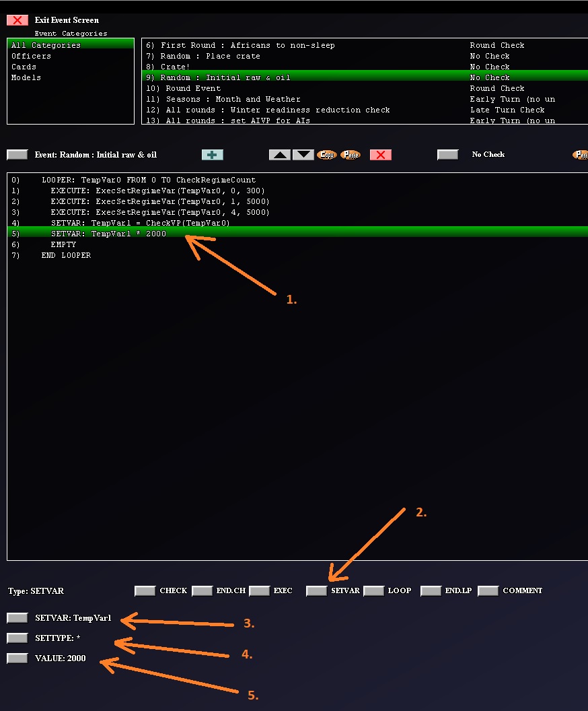The height and width of the screenshot is (711, 588).
Task: Select line 6 EMPTY
Action: click(297, 244)
